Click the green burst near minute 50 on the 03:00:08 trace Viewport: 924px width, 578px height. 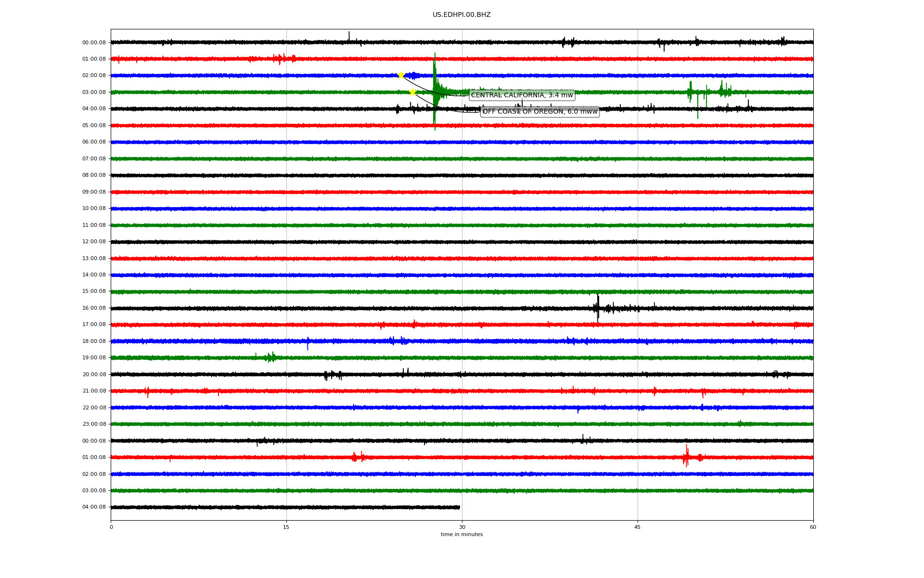pos(690,92)
